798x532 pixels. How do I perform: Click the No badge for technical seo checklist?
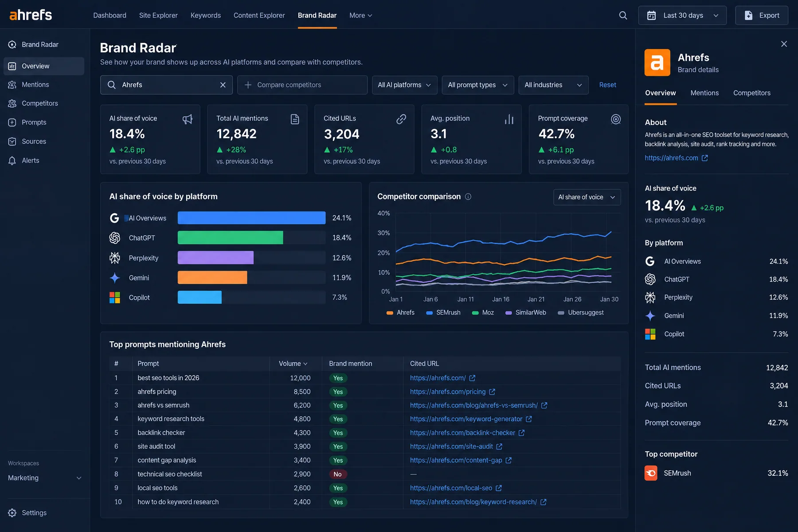(x=337, y=474)
